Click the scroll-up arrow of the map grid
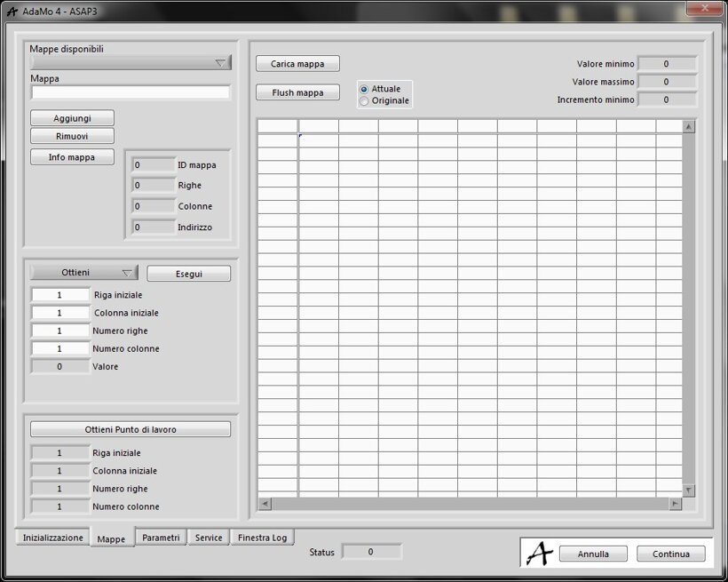The width and height of the screenshot is (728, 582). point(689,127)
